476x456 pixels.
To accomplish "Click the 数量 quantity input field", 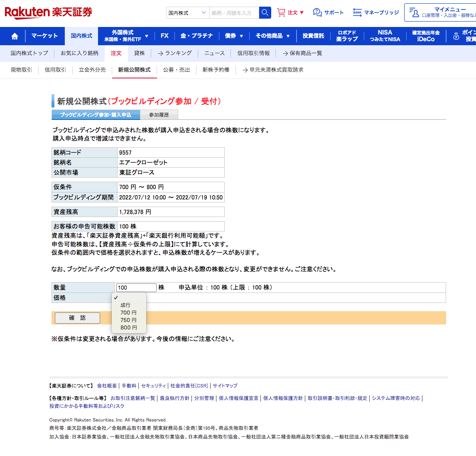I will 136,288.
